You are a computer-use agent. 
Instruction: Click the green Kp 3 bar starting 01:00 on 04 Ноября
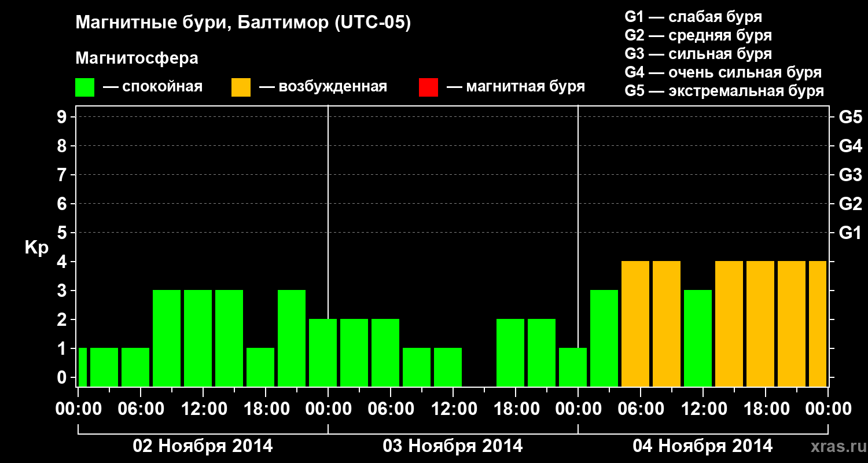click(604, 338)
